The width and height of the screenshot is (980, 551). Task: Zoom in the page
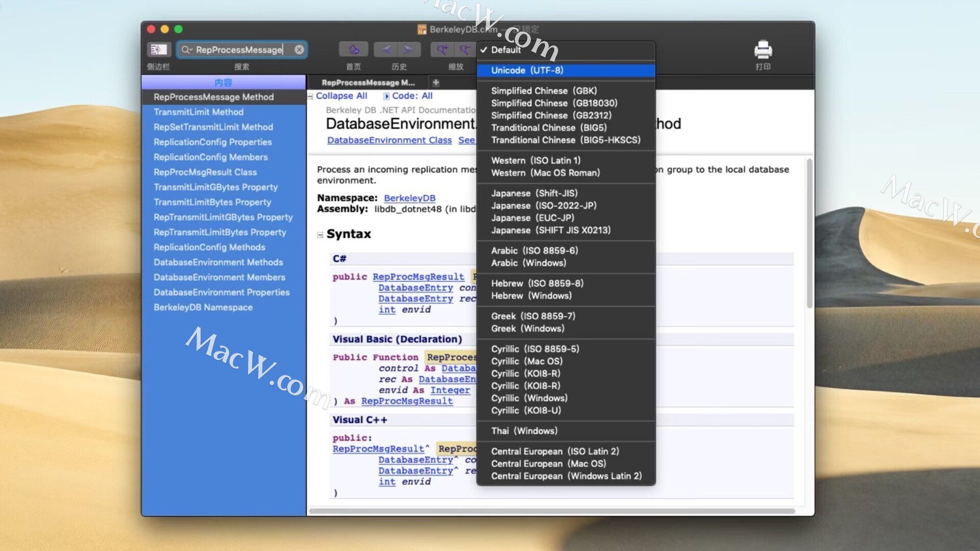click(442, 49)
